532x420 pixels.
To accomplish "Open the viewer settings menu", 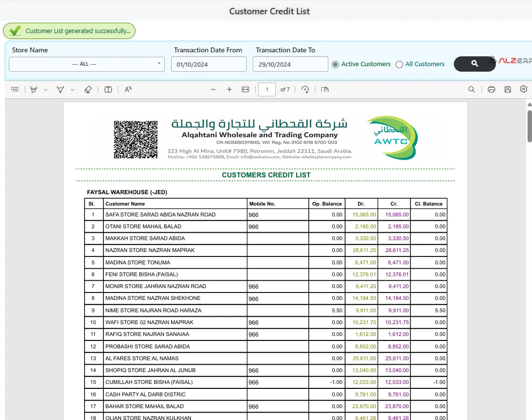I will (524, 89).
